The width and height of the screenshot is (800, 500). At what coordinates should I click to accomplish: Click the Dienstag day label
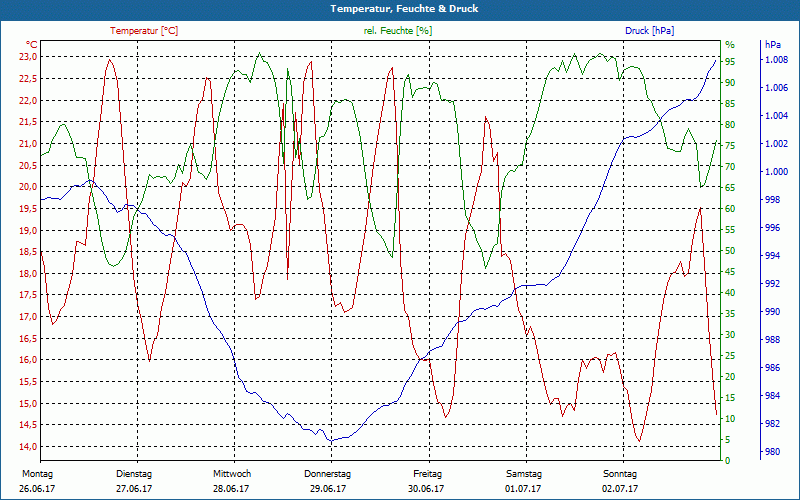coord(134,474)
